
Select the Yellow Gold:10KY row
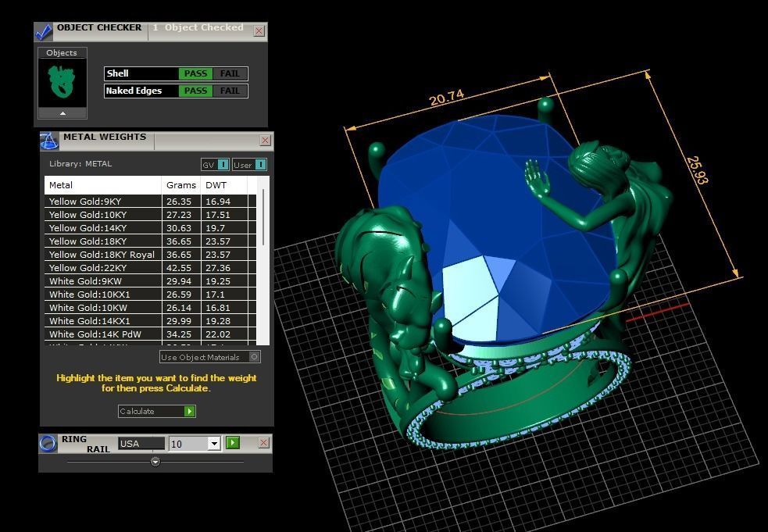click(x=150, y=215)
